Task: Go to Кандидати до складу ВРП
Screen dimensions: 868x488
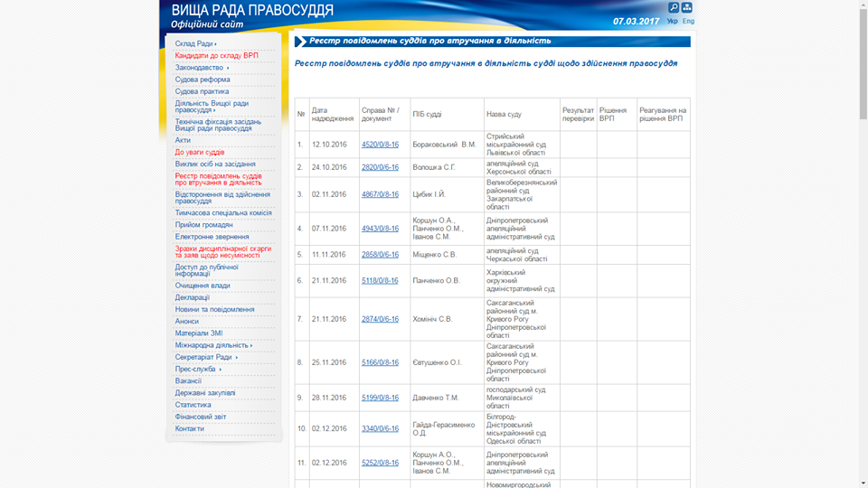Action: click(216, 55)
